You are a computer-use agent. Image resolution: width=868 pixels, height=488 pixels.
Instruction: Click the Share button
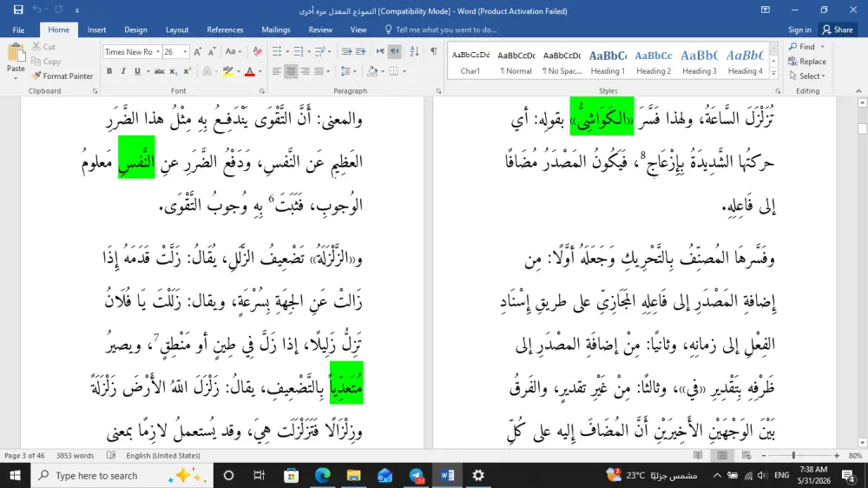tap(838, 30)
